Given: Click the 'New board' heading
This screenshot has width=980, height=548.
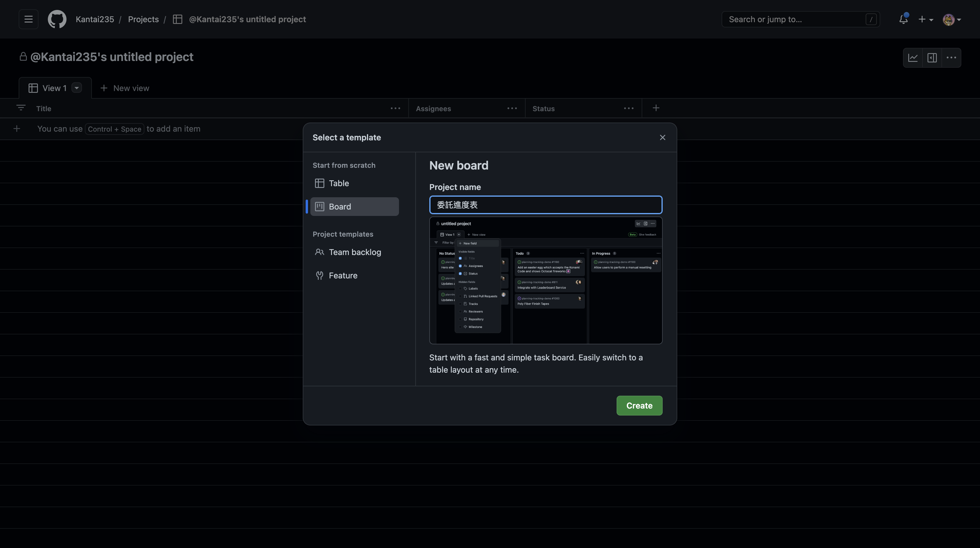Looking at the screenshot, I should (459, 165).
